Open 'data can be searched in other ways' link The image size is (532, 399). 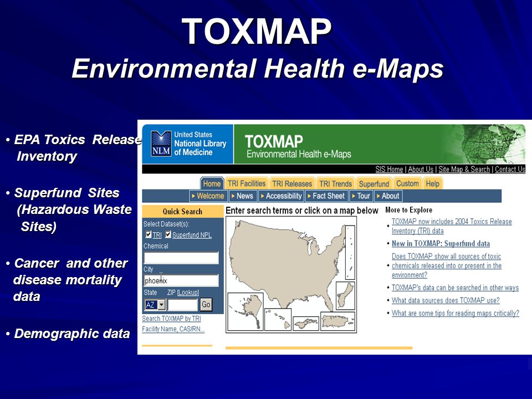[455, 288]
